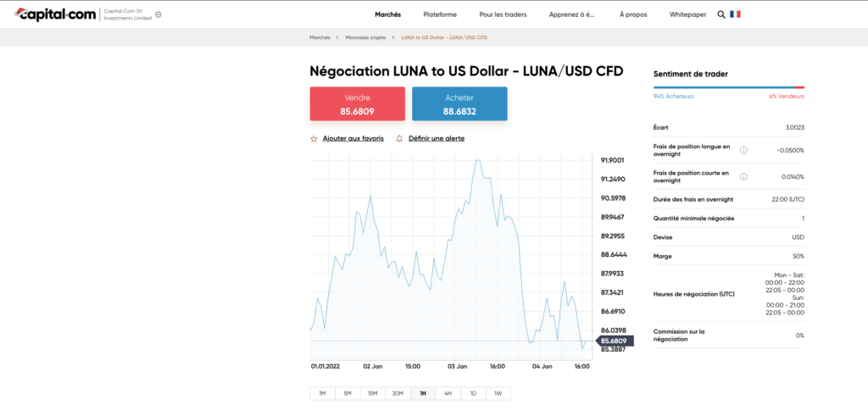
Task: Select the 4H chart timeframe
Action: (x=448, y=394)
